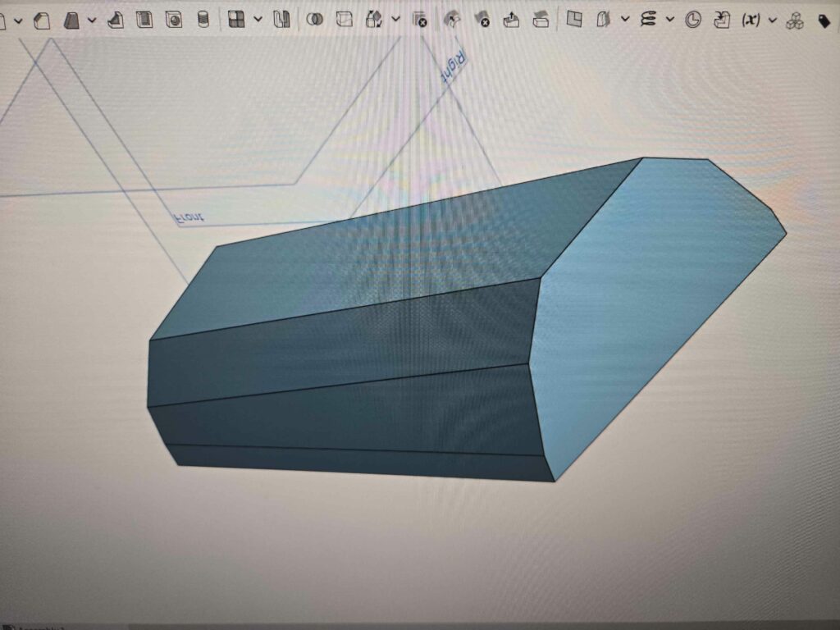Open the Variable (x) dropdown arrow
This screenshot has height=630, width=840.
(x=772, y=21)
